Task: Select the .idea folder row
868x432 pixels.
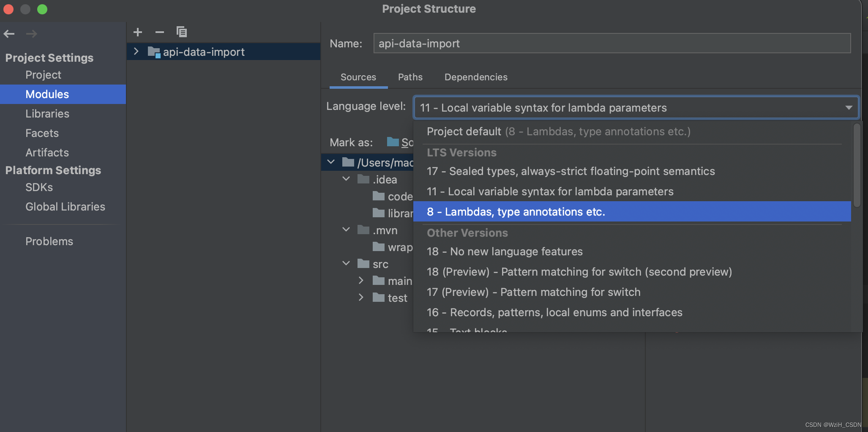Action: pos(368,179)
